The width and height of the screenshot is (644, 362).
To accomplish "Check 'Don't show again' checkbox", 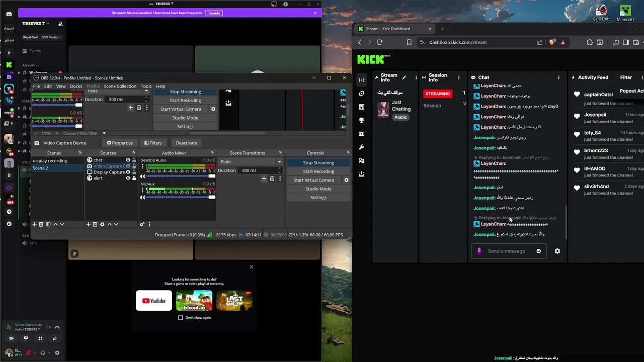I will [x=181, y=318].
